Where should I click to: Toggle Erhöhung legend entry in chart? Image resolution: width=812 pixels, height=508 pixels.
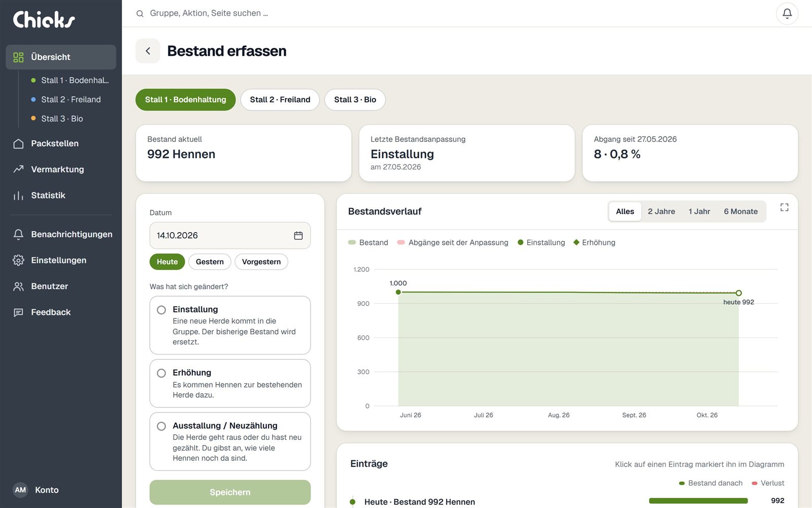(x=594, y=242)
